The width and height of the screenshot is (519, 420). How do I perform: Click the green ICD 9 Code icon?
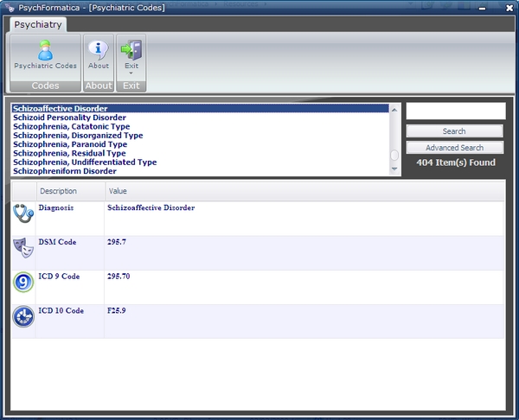(23, 283)
